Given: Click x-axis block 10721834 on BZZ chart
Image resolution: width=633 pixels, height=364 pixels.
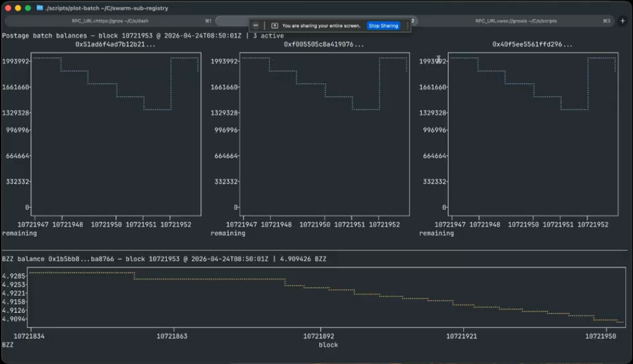Looking at the screenshot, I should click(x=29, y=336).
